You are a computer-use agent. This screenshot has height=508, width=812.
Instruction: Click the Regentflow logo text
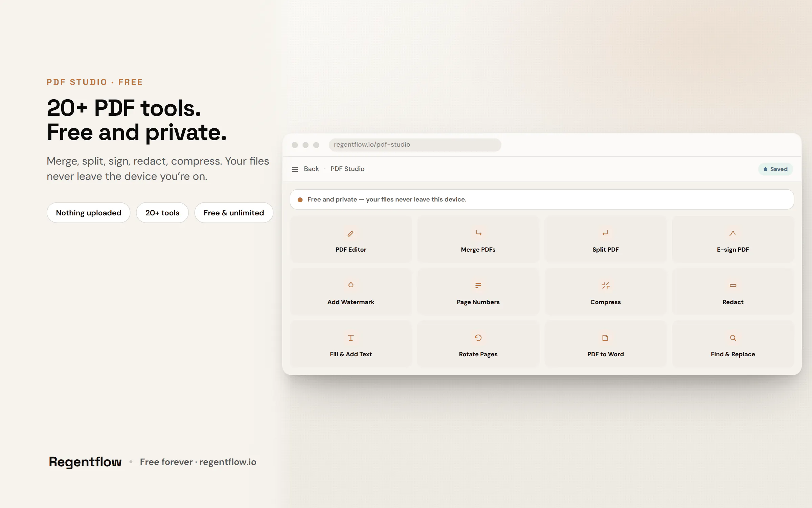click(85, 462)
